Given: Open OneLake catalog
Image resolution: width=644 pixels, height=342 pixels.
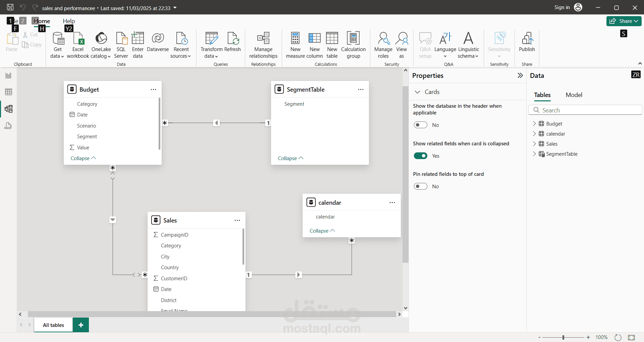Looking at the screenshot, I should coord(101,45).
